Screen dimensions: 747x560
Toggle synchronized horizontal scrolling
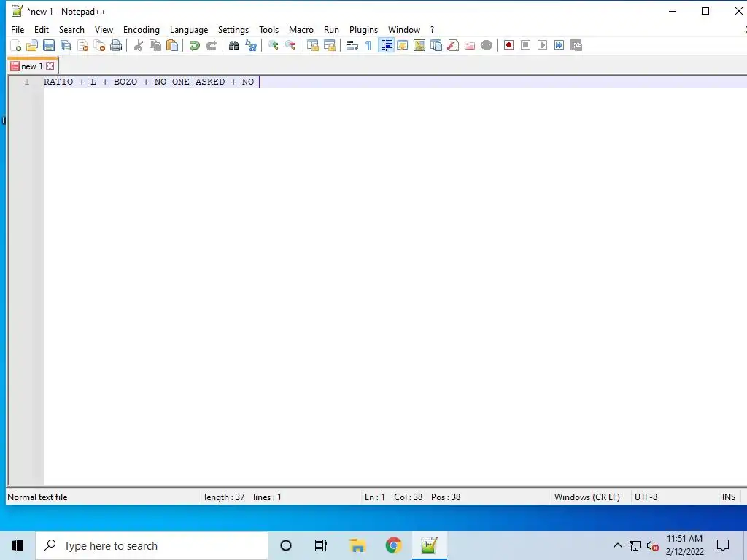pyautogui.click(x=329, y=45)
